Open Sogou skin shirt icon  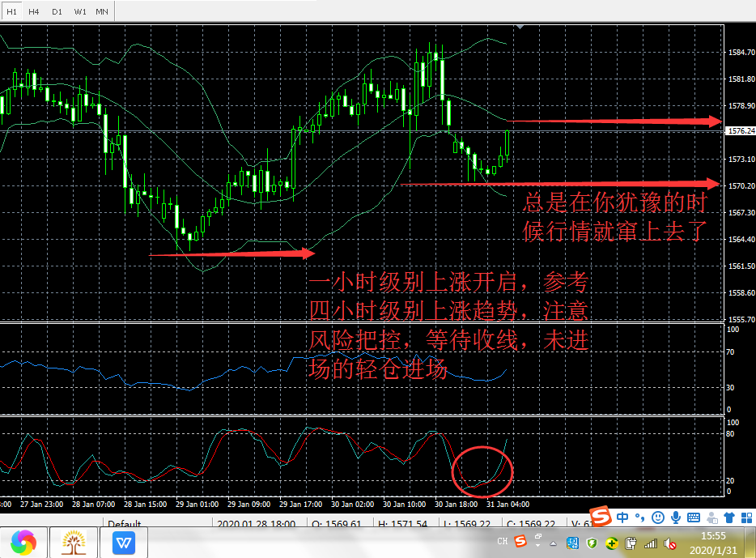(x=729, y=518)
